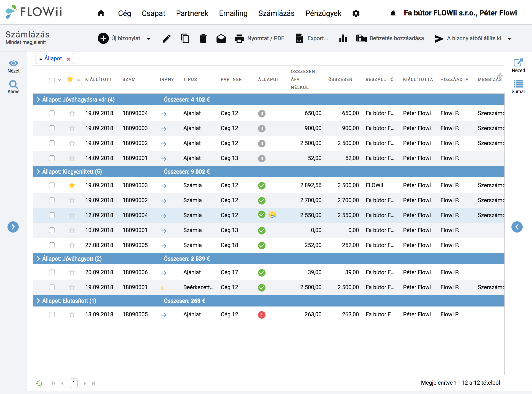Image resolution: width=532 pixels, height=394 pixels.
Task: Click Nyomtat / PDF button
Action: point(259,38)
